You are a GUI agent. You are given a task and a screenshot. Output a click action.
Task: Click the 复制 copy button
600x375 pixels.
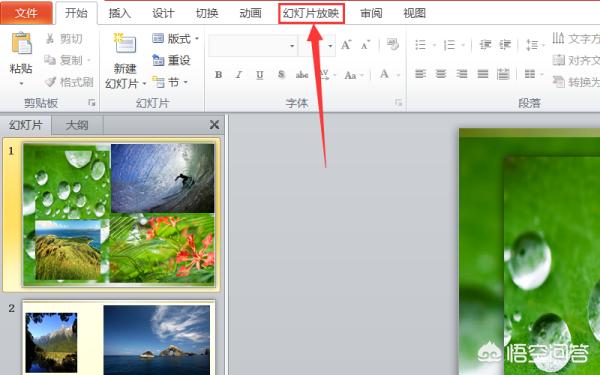pos(63,60)
